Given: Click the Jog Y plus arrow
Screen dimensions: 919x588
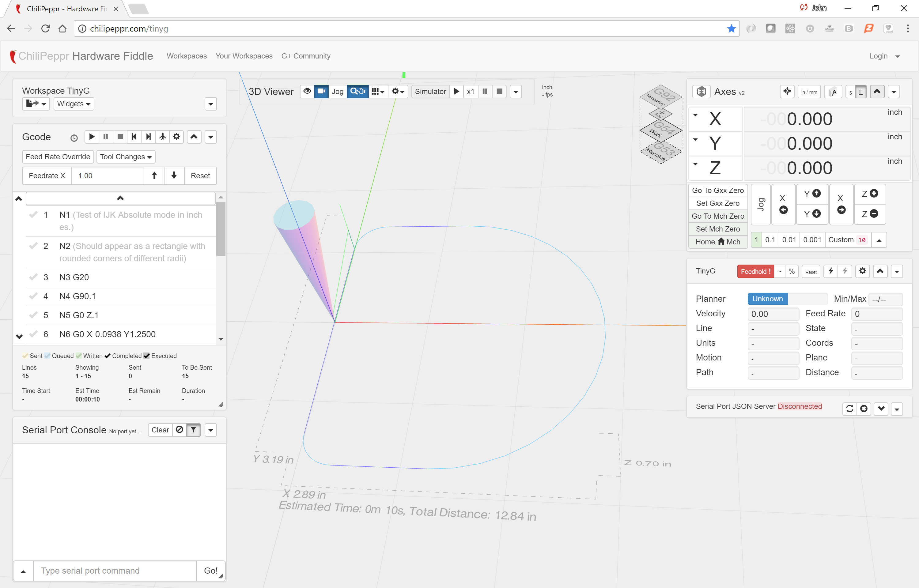Looking at the screenshot, I should coord(812,194).
